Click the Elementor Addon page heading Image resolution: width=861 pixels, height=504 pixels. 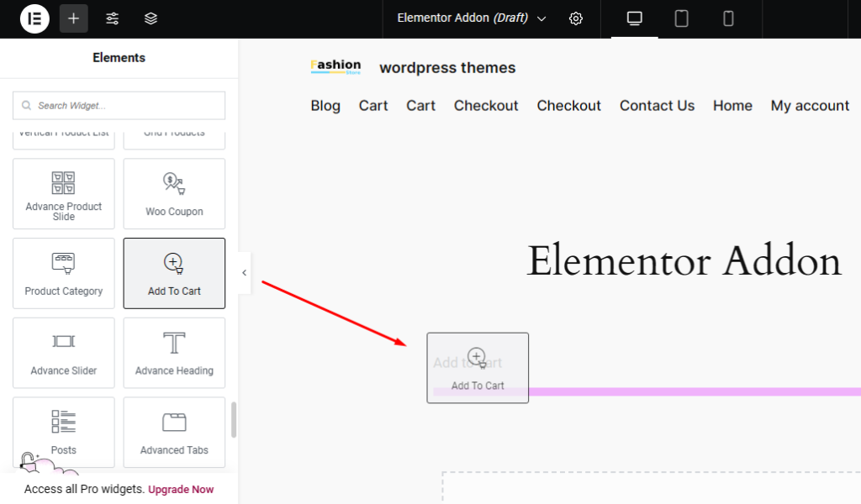(x=684, y=261)
